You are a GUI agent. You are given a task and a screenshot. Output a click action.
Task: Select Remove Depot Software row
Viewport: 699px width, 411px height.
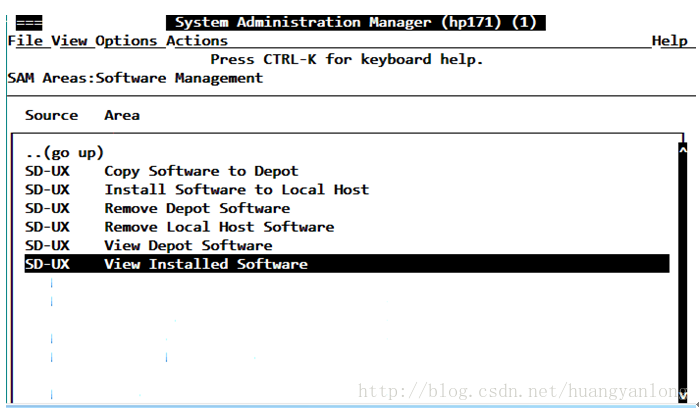[x=347, y=208]
